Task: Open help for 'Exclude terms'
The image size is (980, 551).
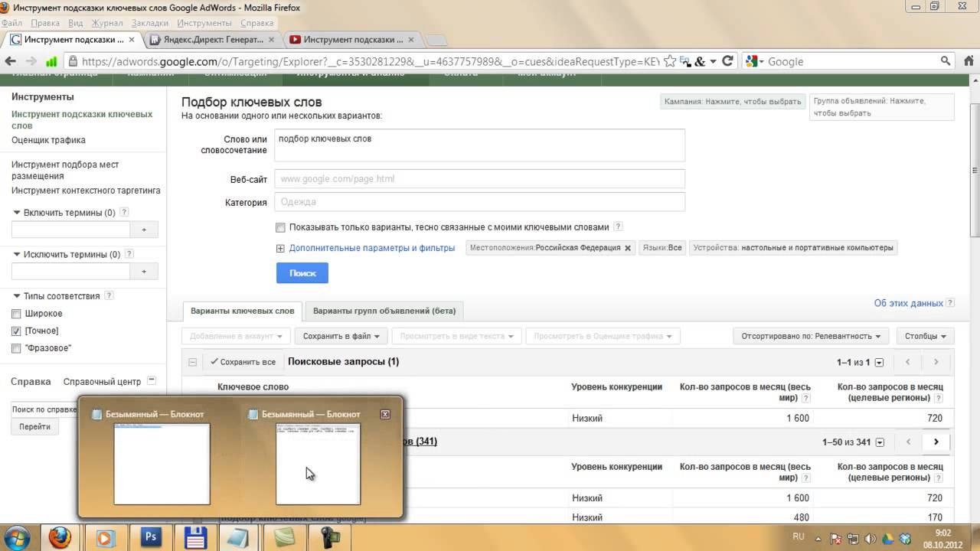Action: coord(129,254)
